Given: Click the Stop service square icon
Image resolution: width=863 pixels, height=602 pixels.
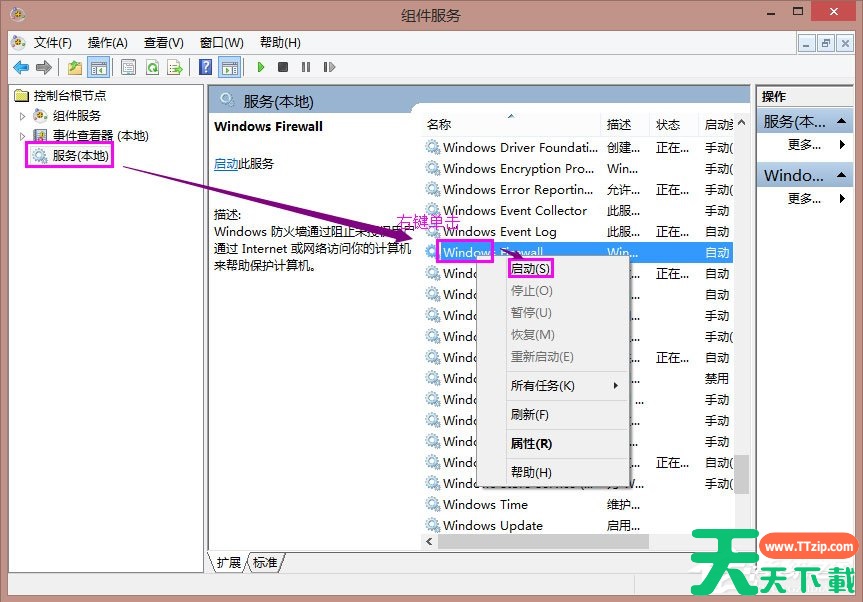Looking at the screenshot, I should (x=283, y=67).
